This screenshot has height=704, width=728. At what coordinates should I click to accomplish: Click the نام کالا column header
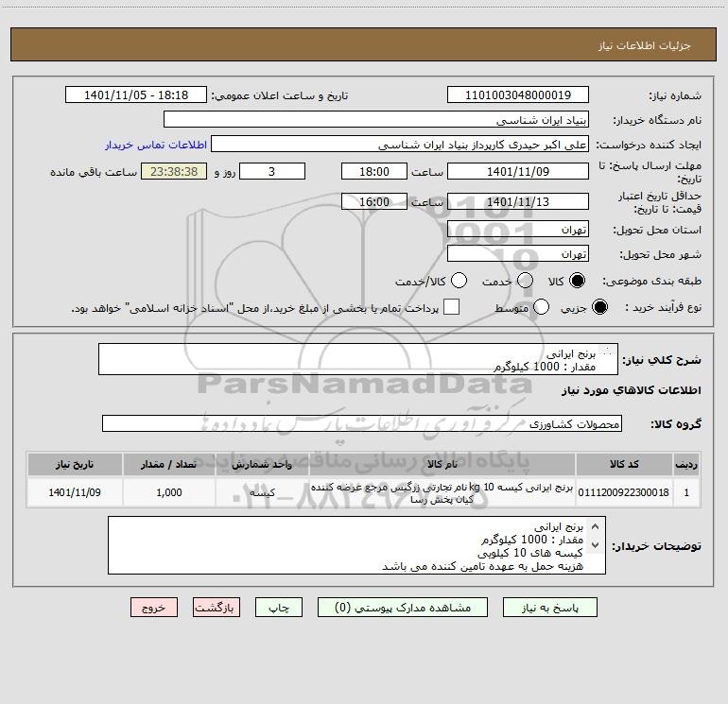pos(442,464)
